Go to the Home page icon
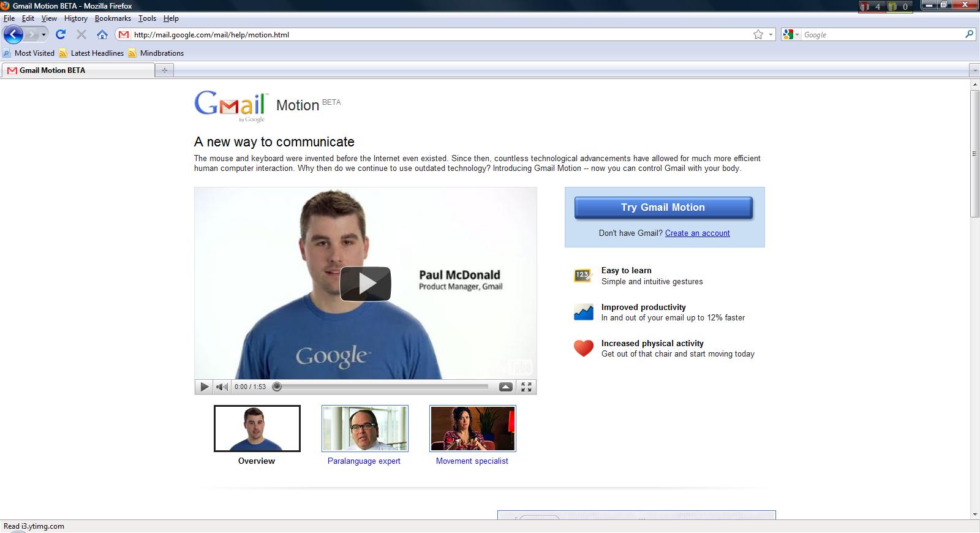980x533 pixels. point(102,34)
